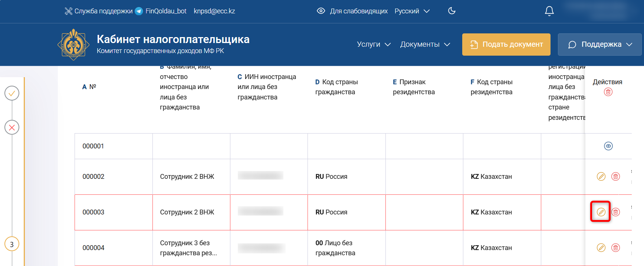Select the error X step in the sidebar
644x266 pixels.
[x=12, y=128]
